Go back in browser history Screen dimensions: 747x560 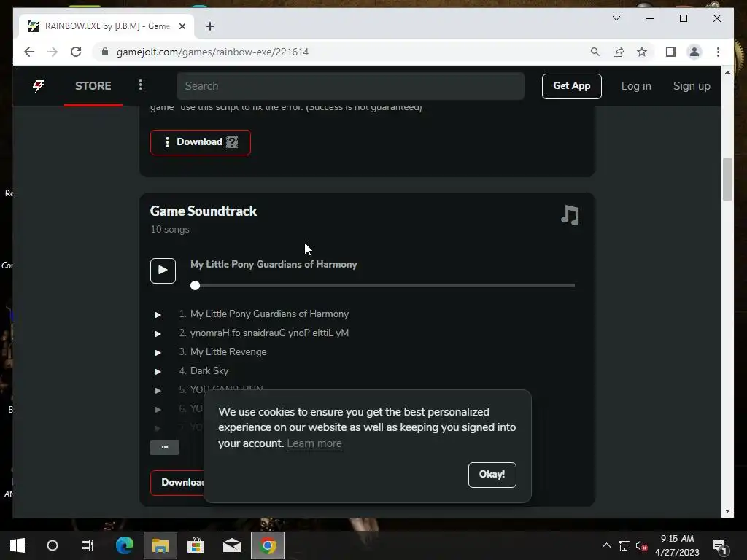point(29,52)
